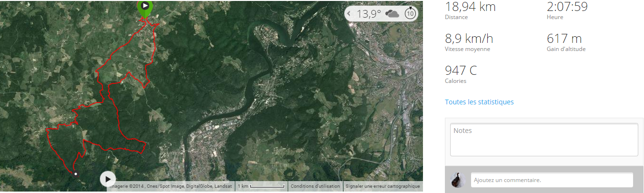The image size is (644, 193).
Task: Click the 2:07:59 time value
Action: [x=567, y=7]
